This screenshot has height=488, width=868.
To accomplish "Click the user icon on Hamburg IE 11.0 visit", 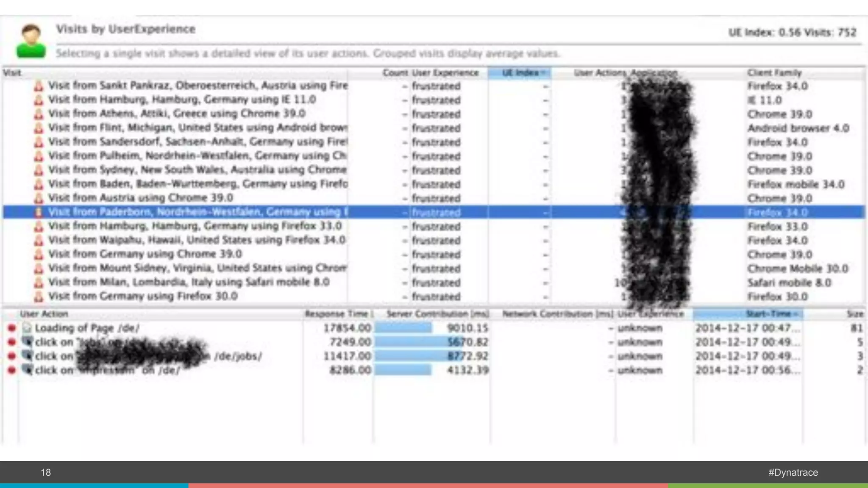I will tap(39, 100).
